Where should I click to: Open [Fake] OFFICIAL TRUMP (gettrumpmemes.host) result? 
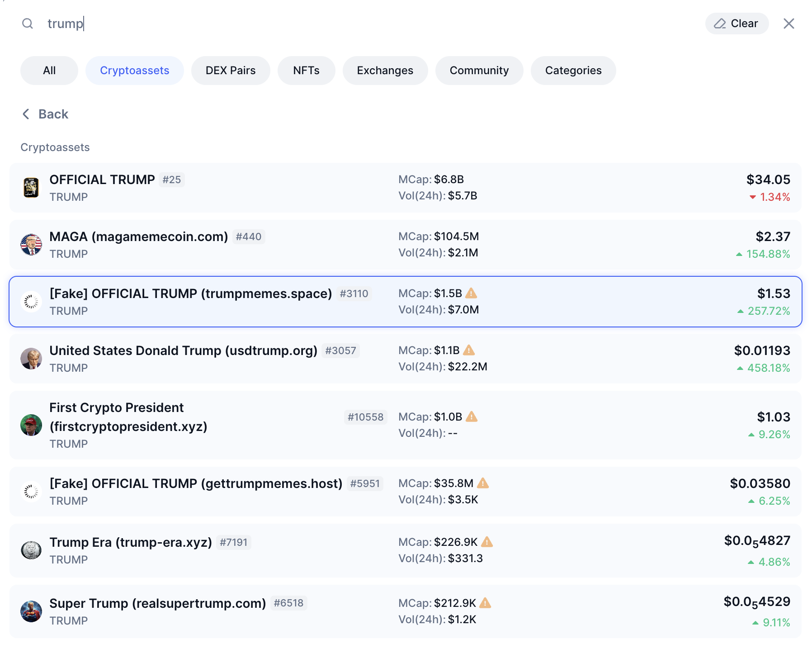point(406,492)
